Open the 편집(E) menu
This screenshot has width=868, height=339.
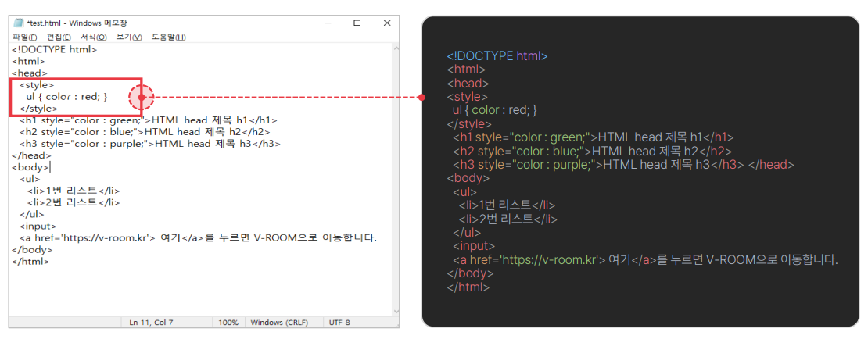(x=59, y=37)
